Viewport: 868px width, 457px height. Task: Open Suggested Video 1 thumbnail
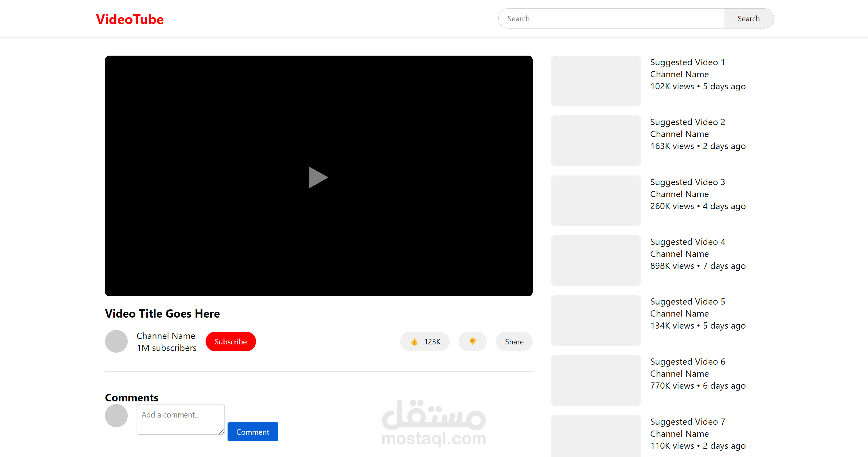pos(596,81)
